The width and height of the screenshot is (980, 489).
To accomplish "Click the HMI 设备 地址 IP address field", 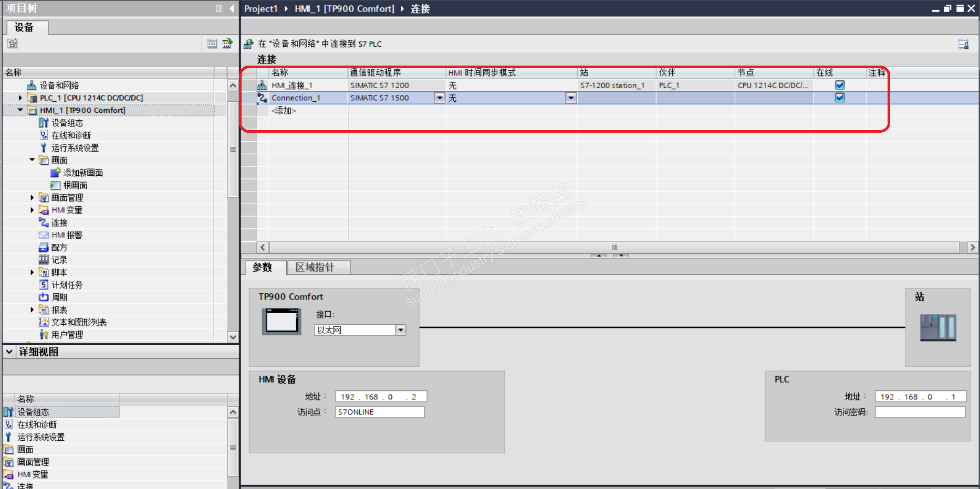I will pyautogui.click(x=381, y=397).
